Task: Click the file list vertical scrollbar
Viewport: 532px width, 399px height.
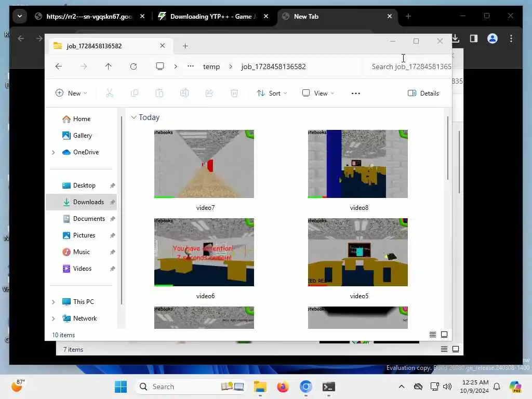Action: coord(447,148)
